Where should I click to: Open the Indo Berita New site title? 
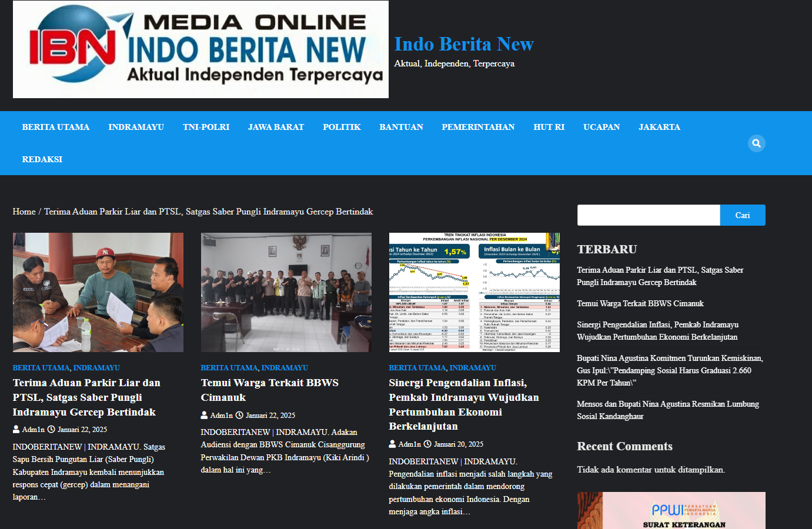tap(463, 44)
